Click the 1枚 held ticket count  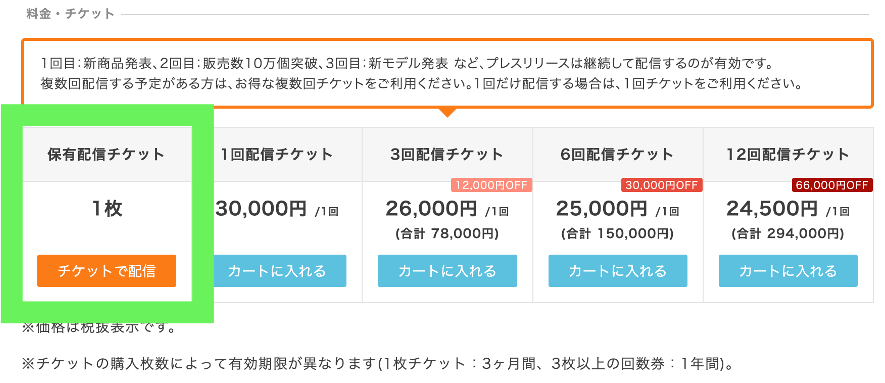(107, 209)
